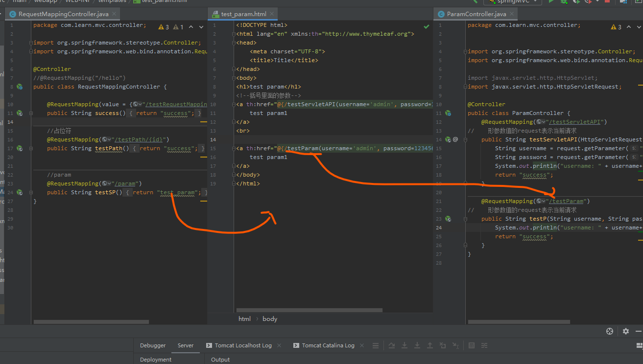Viewport: 643px width, 364px height.
Task: Click the /testParam mapping link in ParamController
Action: tap(567, 201)
